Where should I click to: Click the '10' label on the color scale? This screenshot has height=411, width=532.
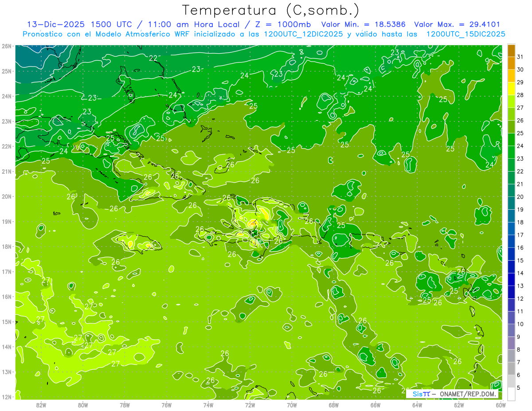pos(520,324)
